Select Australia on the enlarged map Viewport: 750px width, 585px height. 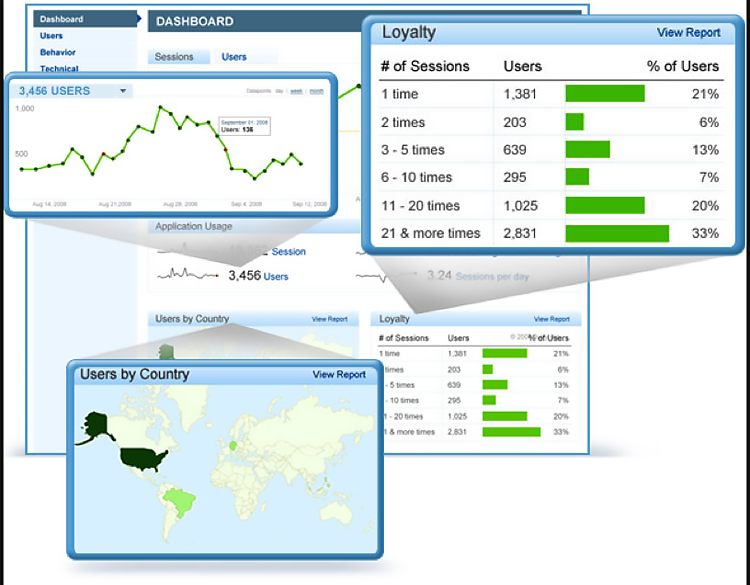pos(336,513)
